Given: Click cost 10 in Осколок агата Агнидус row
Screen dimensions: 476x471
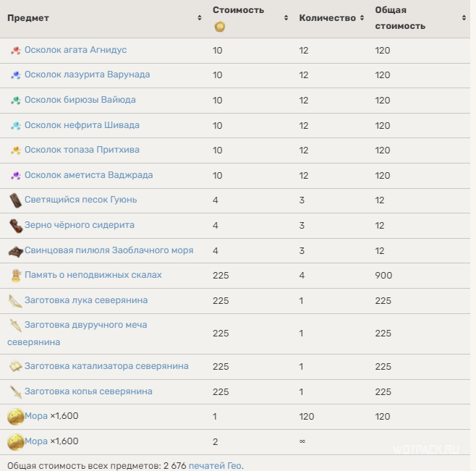Looking at the screenshot, I should point(217,51).
